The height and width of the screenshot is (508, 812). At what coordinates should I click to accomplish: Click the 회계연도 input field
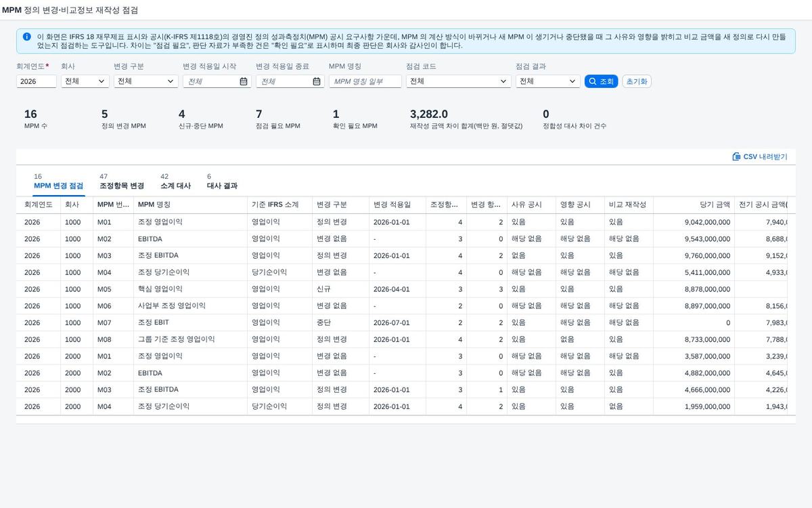tap(37, 81)
